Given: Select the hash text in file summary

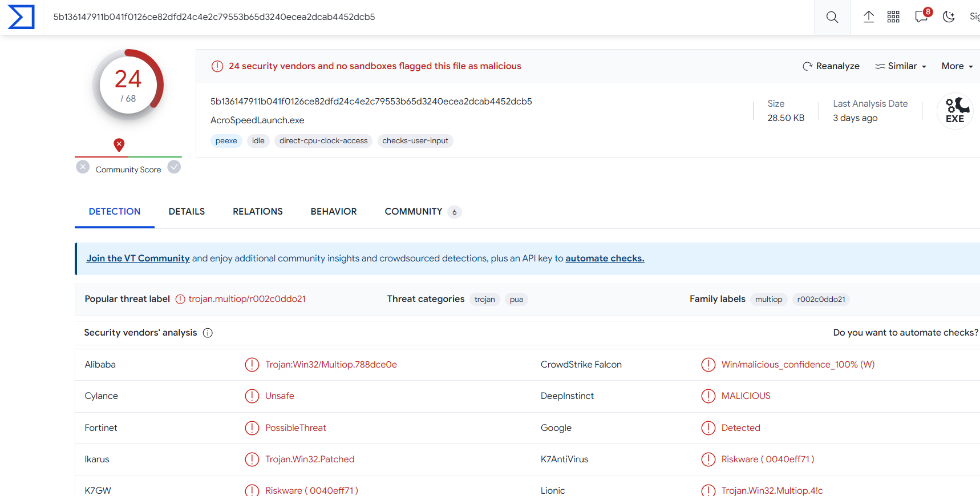Looking at the screenshot, I should click(371, 102).
